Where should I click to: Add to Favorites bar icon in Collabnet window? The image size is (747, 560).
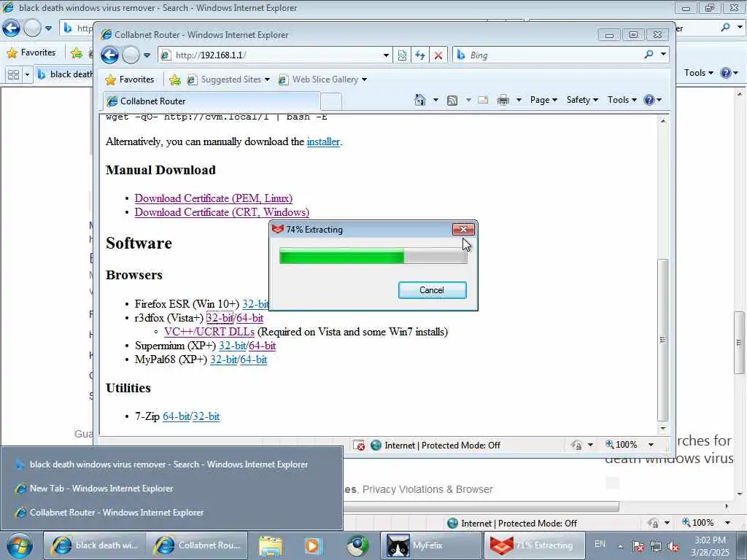(175, 79)
